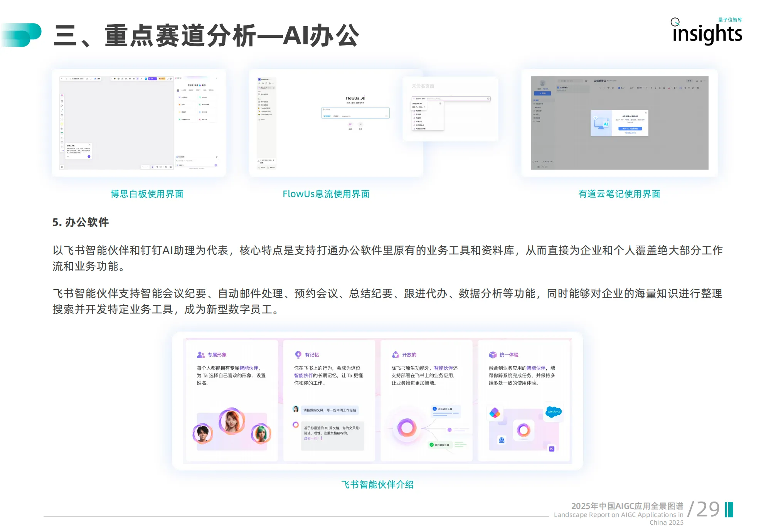Image resolution: width=771 pixels, height=532 pixels.
Task: Toggle underline formatting in 有道云笔记
Action: 660,88
